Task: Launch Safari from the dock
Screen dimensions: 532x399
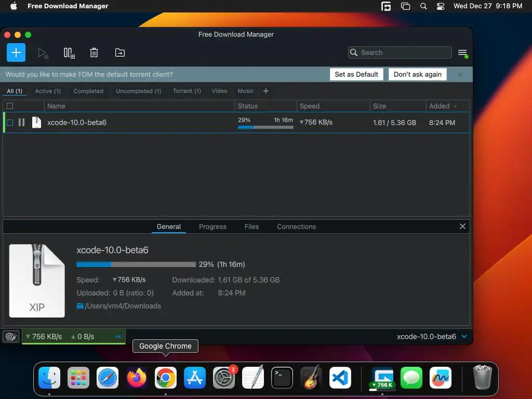Action: [x=108, y=378]
